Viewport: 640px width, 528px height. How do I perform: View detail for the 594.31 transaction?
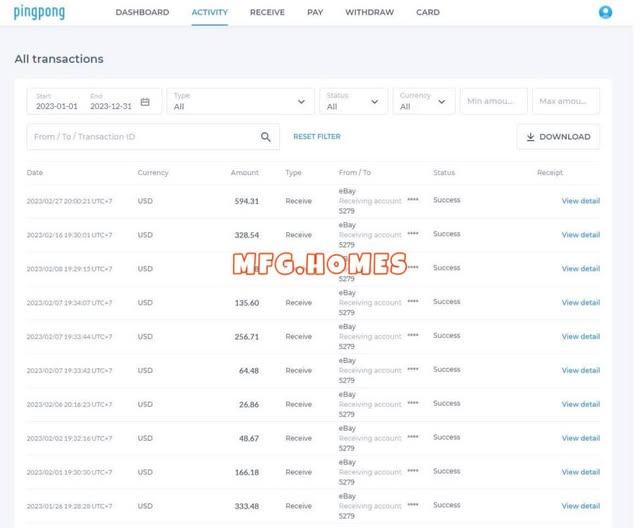580,201
